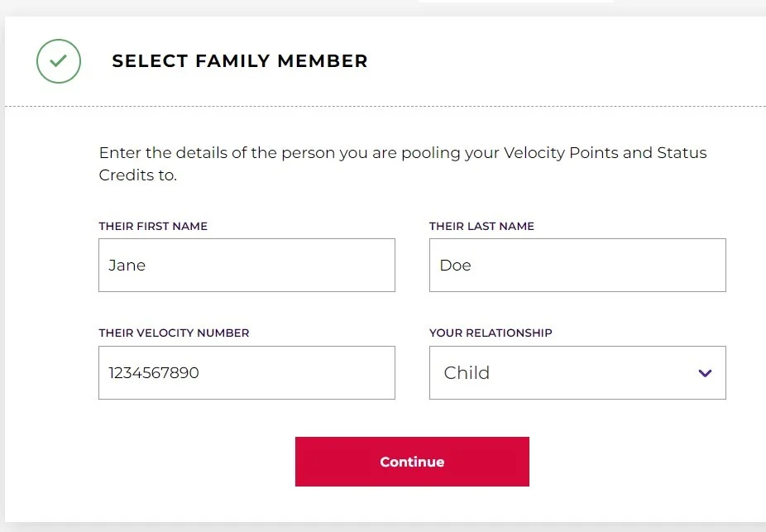Select the "Child" value in relationship box
This screenshot has height=532, width=766.
tap(467, 373)
